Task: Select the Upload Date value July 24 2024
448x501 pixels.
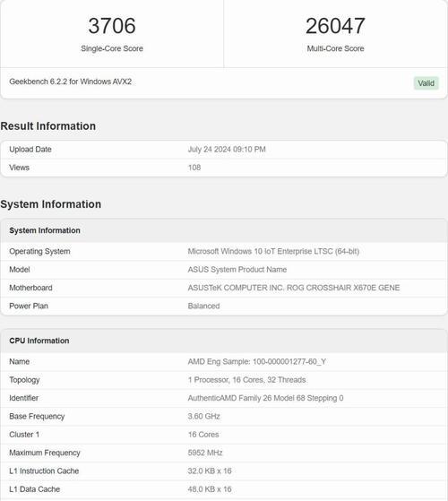Action: click(227, 149)
